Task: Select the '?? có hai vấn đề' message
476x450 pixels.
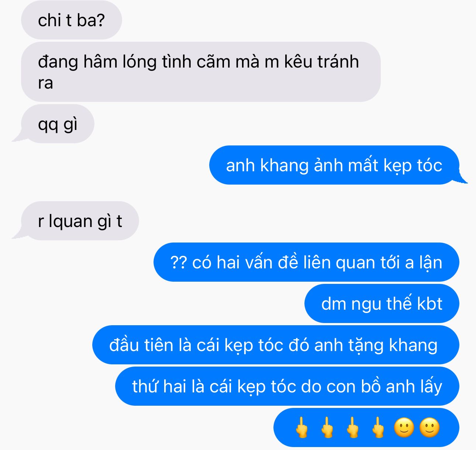Action: [x=306, y=262]
